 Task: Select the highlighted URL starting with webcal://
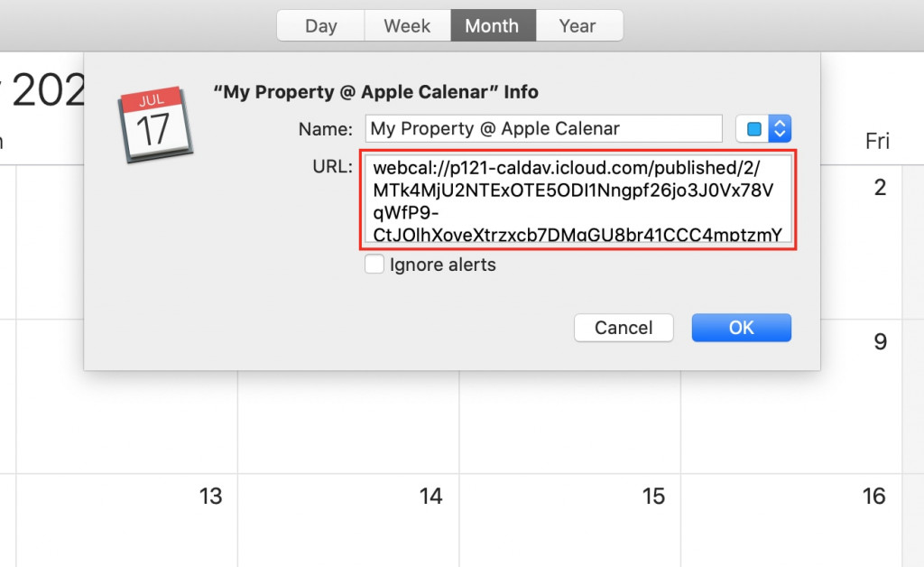tap(578, 200)
